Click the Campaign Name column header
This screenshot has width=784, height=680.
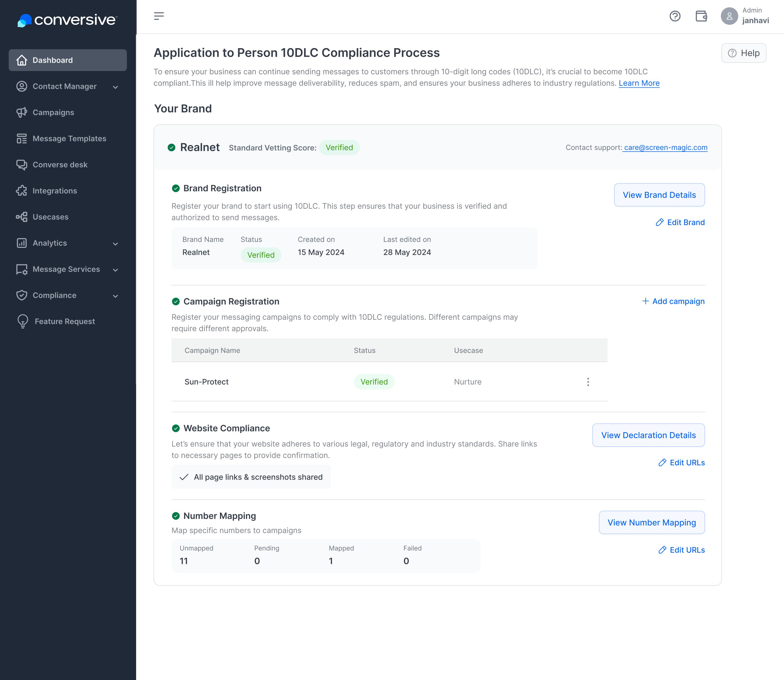coord(212,350)
